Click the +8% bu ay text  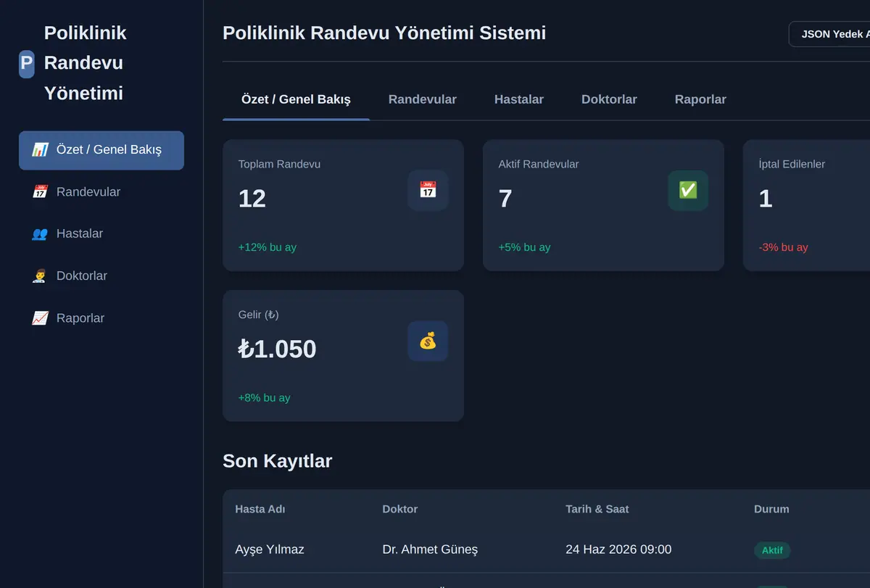pos(265,398)
